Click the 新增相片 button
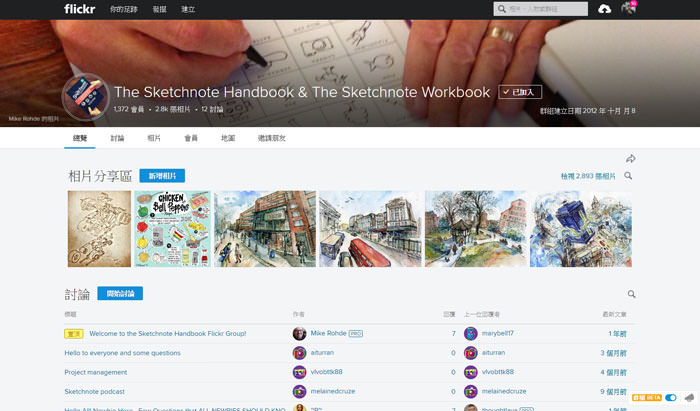The image size is (700, 411). (162, 176)
